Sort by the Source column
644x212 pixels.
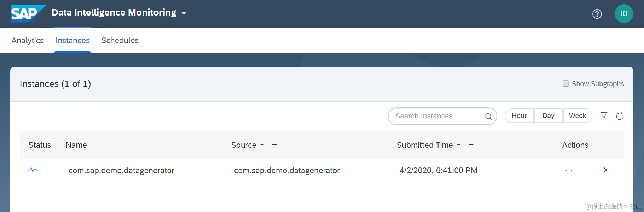(262, 145)
